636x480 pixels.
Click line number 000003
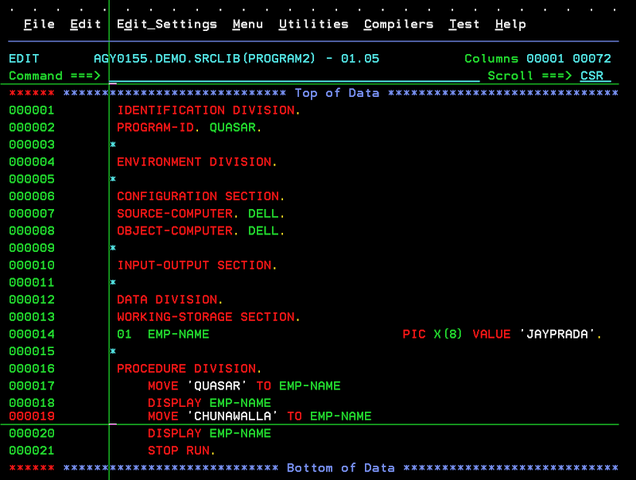tap(32, 145)
